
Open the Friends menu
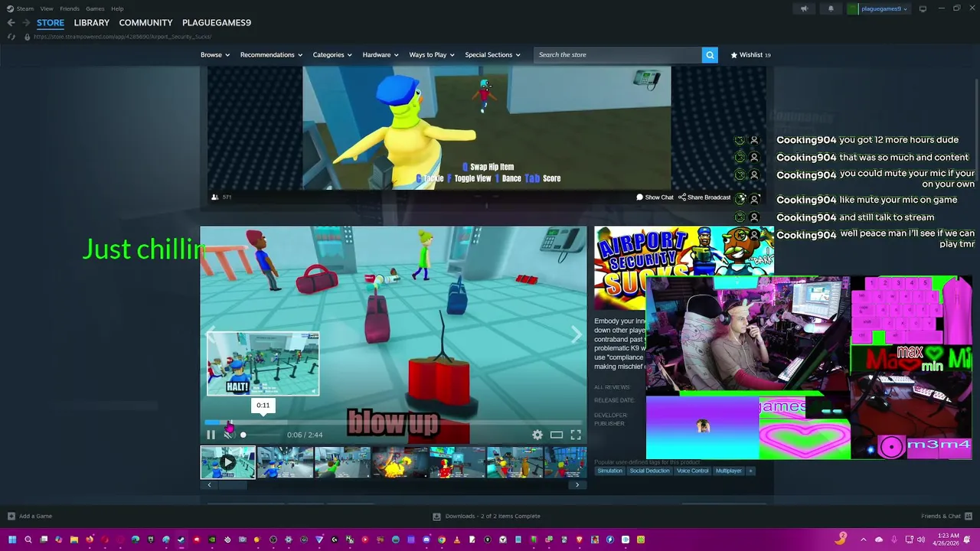[70, 8]
